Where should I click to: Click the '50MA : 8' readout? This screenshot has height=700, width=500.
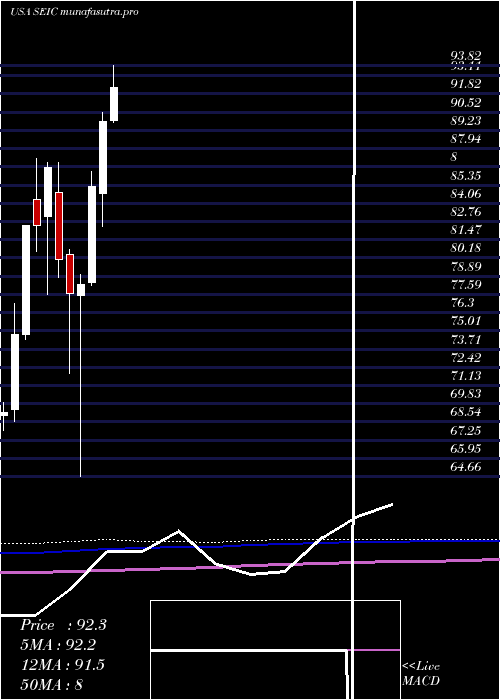[x=52, y=684]
